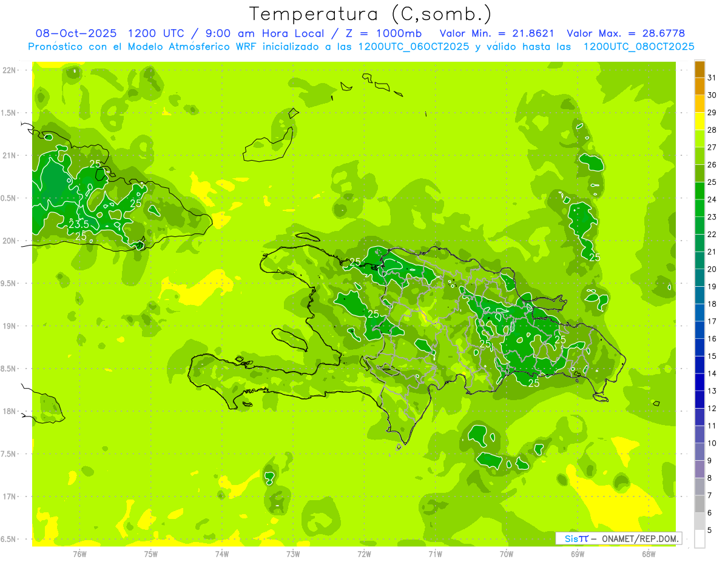The image size is (728, 562).
Task: Pick the white swatch beside the 5 label
Action: [x=699, y=538]
